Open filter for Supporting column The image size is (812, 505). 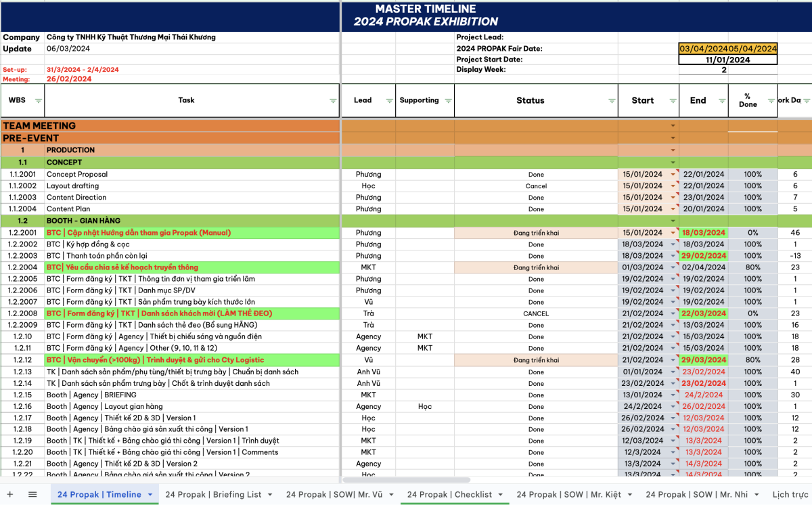(448, 100)
